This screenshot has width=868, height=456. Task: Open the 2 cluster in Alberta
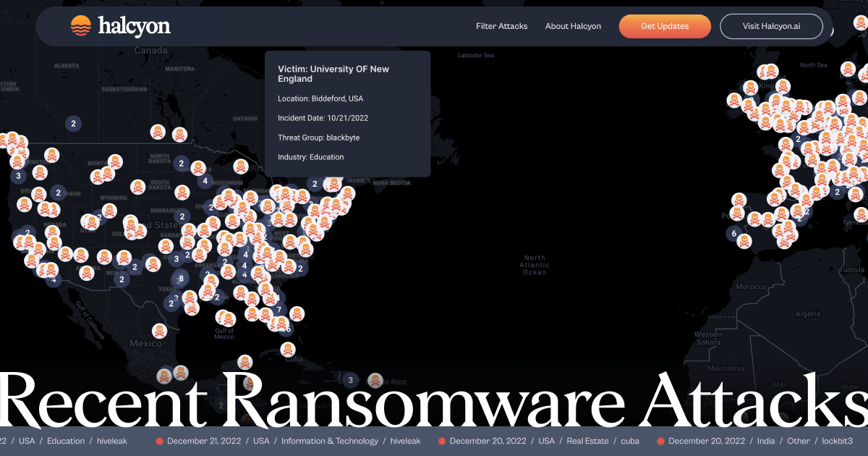tap(73, 124)
